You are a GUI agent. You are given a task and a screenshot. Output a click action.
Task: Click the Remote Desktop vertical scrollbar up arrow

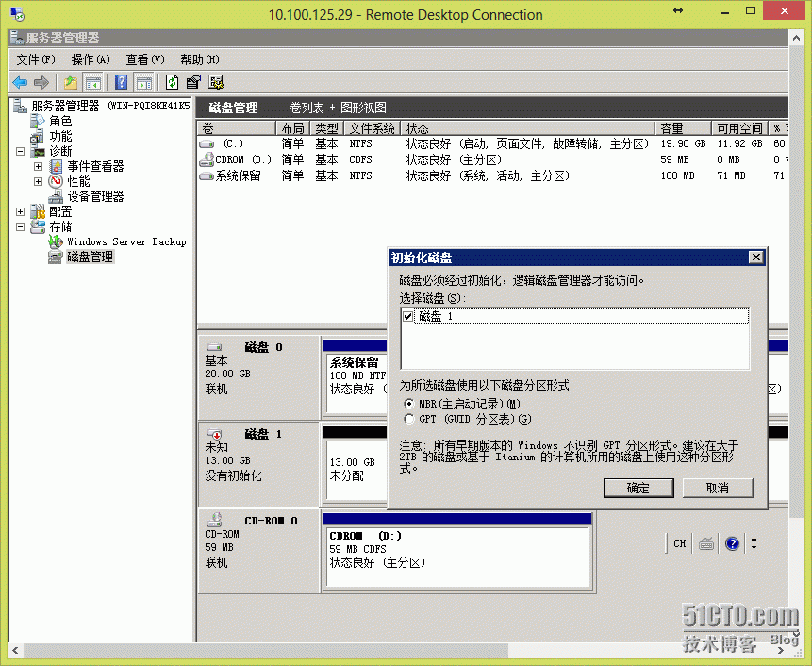click(x=796, y=38)
